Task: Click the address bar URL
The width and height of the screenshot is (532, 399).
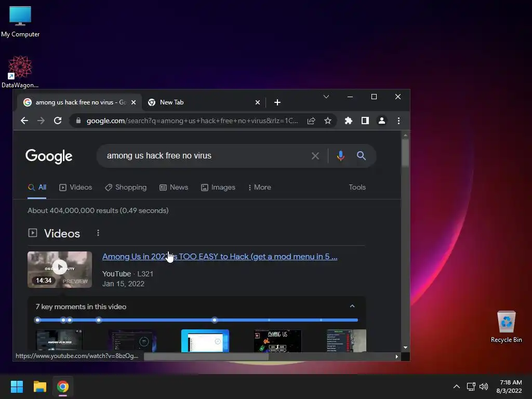Action: [192, 121]
